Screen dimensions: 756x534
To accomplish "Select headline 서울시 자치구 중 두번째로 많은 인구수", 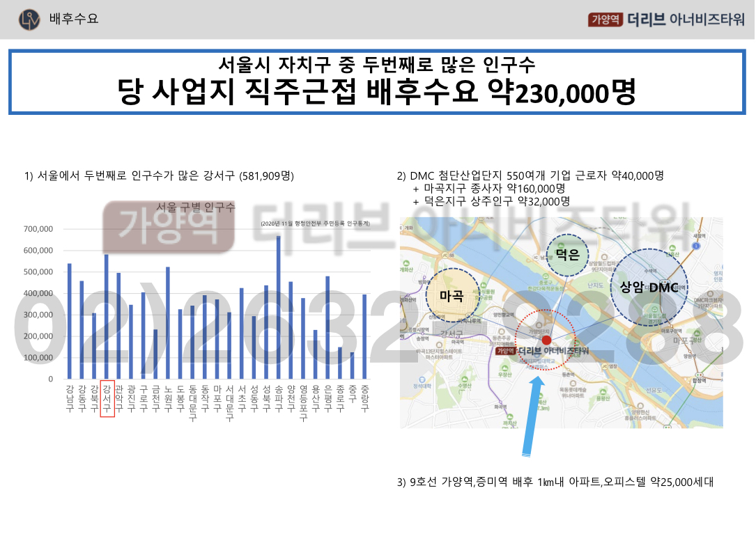I will tap(376, 64).
